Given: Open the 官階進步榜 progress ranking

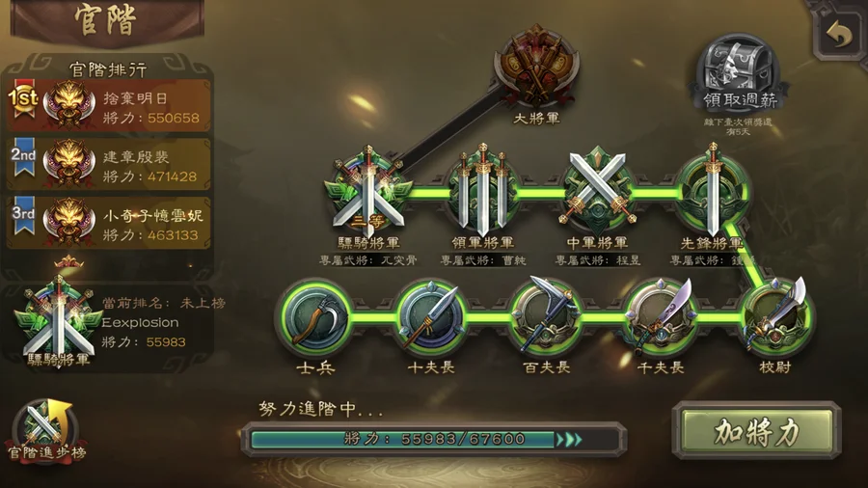Looking at the screenshot, I should (x=46, y=433).
